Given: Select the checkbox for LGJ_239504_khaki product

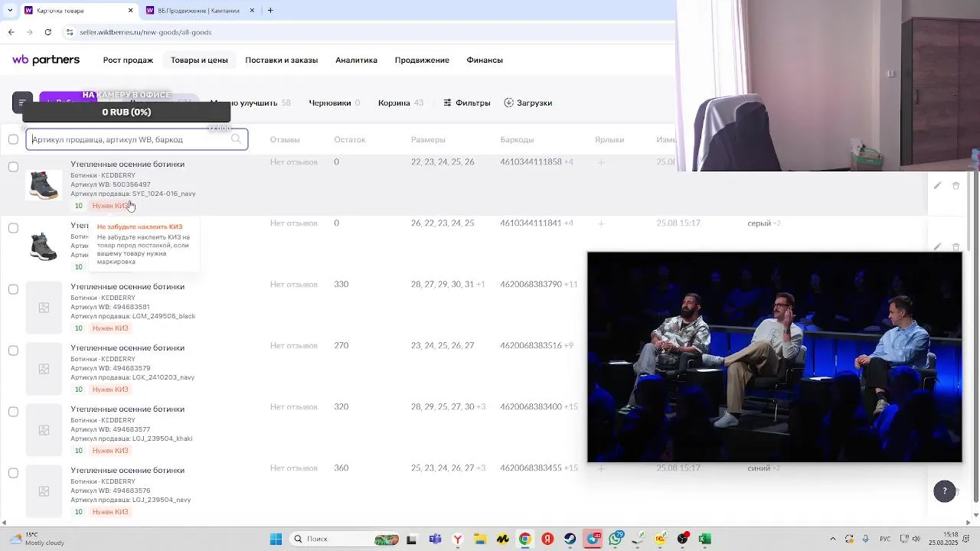Looking at the screenshot, I should click(x=13, y=412).
